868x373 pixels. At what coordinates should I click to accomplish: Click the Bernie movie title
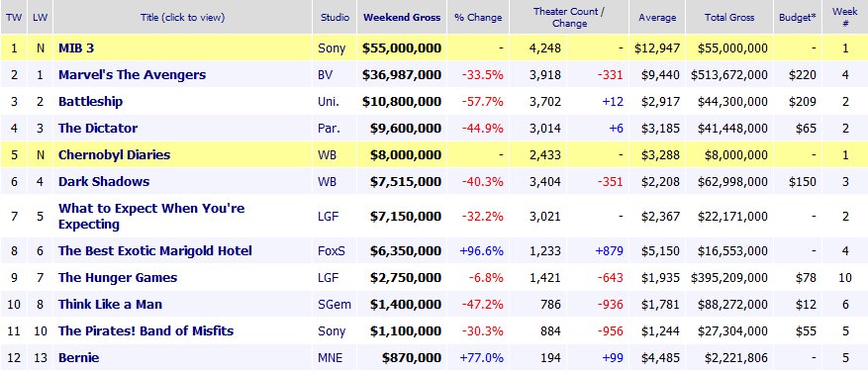click(78, 357)
